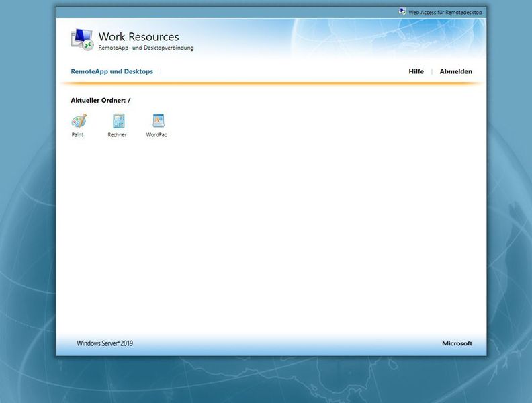532x403 pixels.
Task: Click the Microsoft footer logo text
Action: pyautogui.click(x=457, y=343)
